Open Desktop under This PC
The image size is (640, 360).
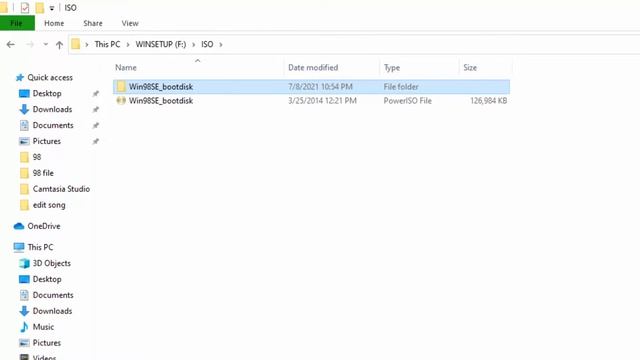(x=47, y=279)
